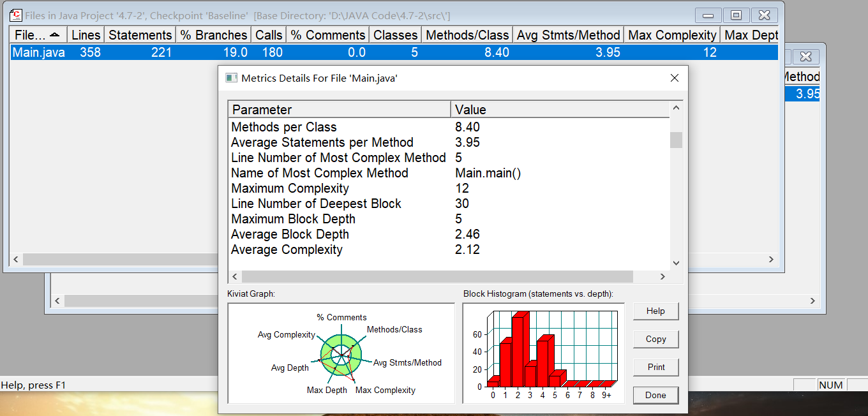Select the Maximum Block Depth row
This screenshot has width=868, height=416.
(x=449, y=219)
